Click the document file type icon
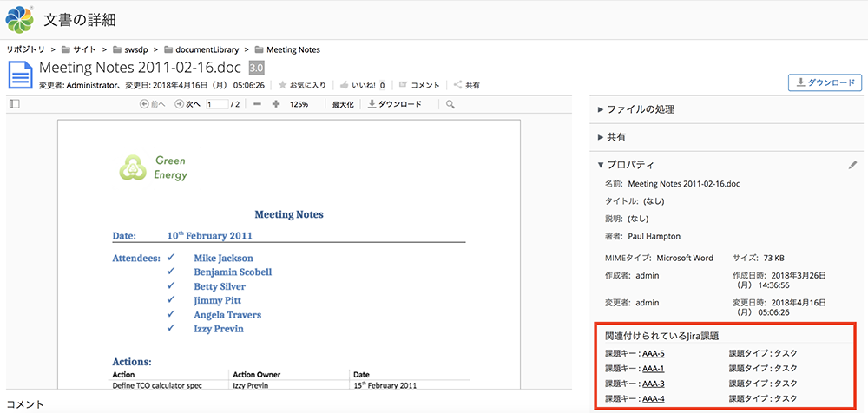 (x=20, y=75)
